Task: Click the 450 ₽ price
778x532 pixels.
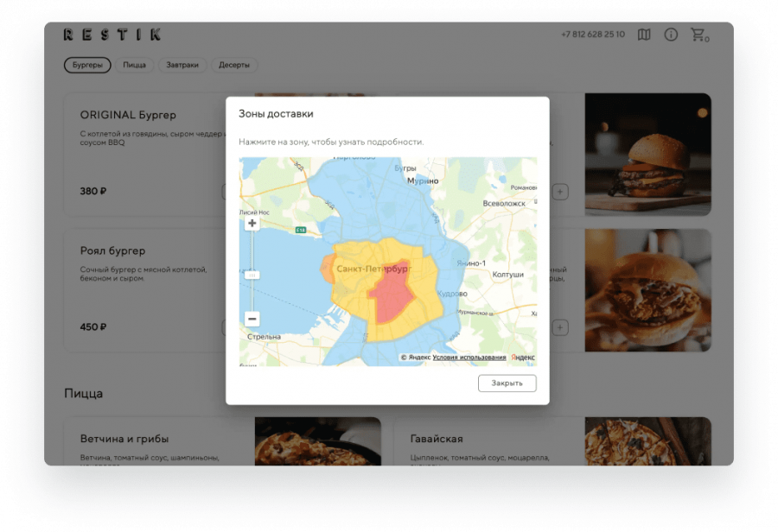Action: click(x=93, y=327)
